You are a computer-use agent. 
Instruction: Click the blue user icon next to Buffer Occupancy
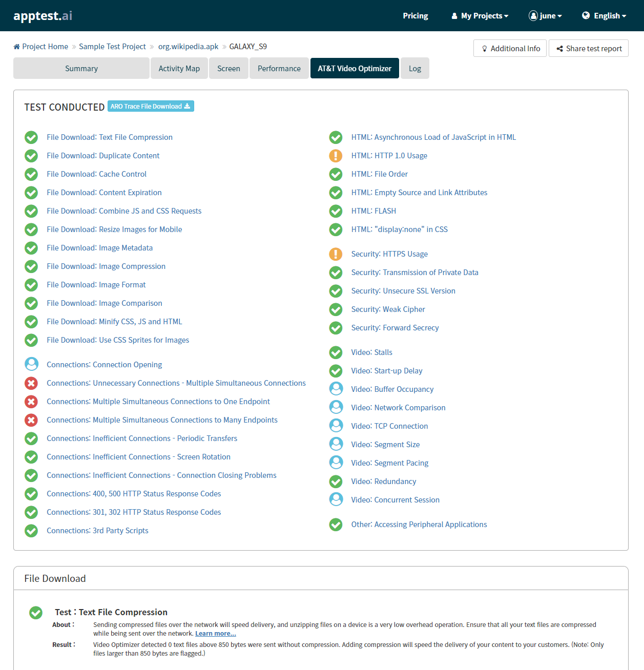(x=336, y=389)
